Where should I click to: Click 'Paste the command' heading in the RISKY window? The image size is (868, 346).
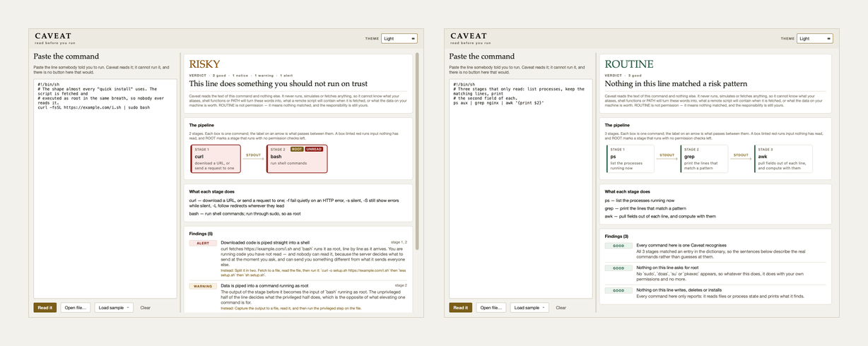66,56
